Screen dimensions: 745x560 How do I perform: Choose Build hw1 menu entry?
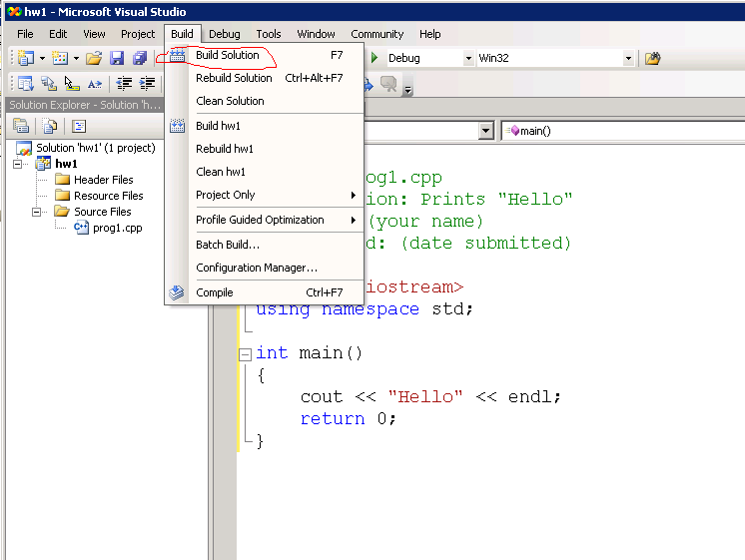265,126
